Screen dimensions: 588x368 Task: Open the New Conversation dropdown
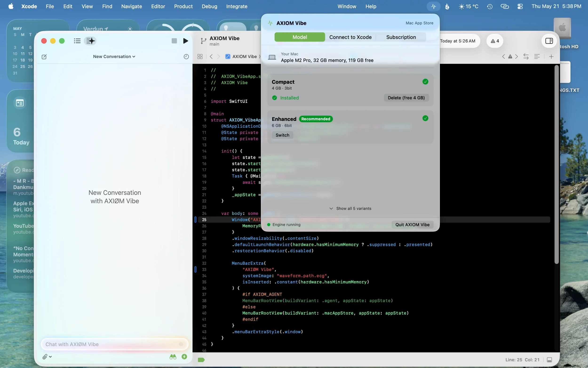pos(114,57)
